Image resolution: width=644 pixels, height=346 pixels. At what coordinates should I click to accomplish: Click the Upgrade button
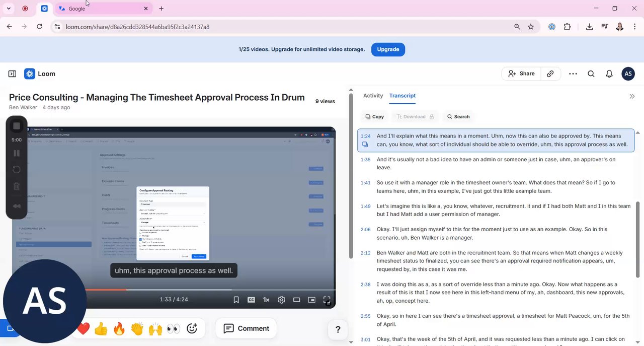(x=388, y=49)
